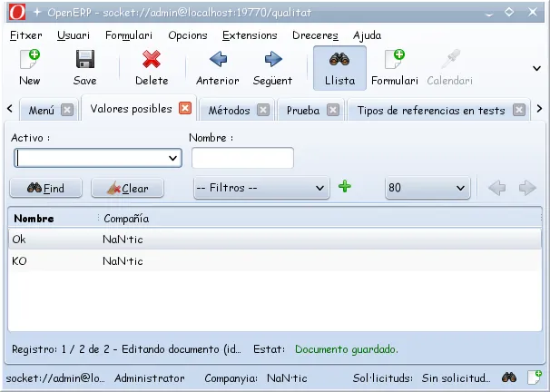Add a filter with the green plus icon
Viewport: 550px width, 392px height.
pos(345,186)
